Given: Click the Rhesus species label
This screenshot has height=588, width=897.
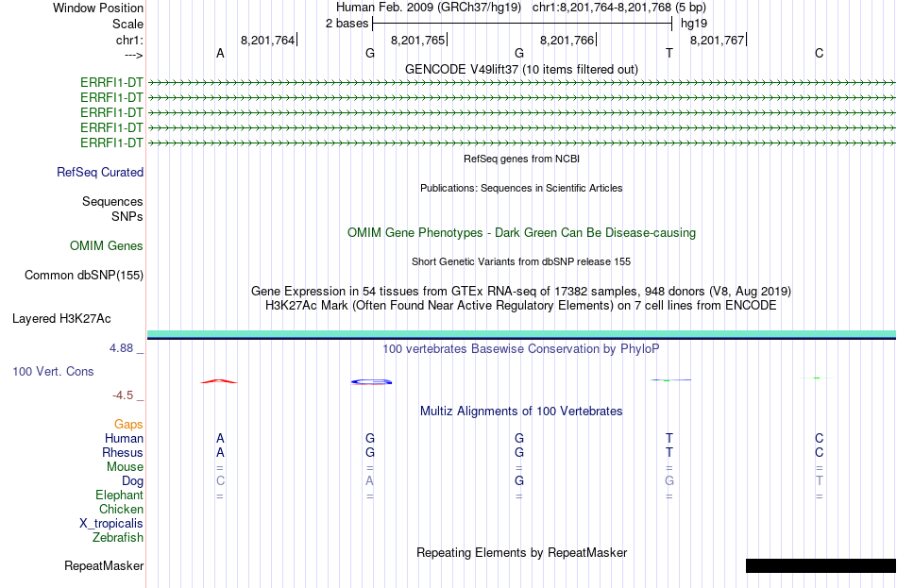Looking at the screenshot, I should 123,452.
